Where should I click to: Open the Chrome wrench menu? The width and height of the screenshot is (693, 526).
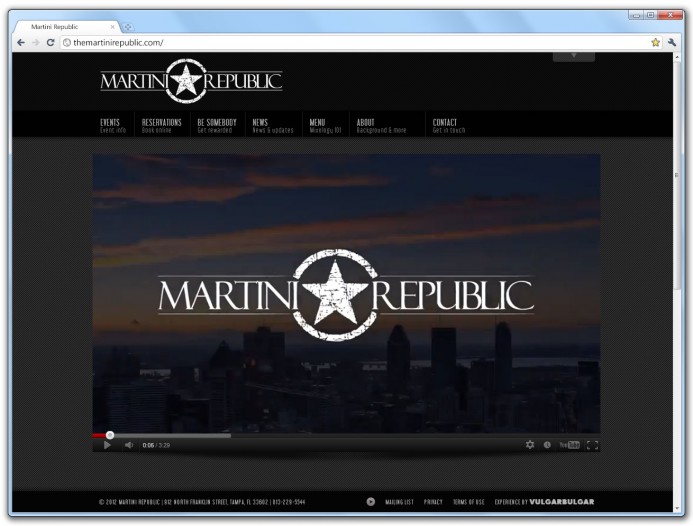point(672,42)
